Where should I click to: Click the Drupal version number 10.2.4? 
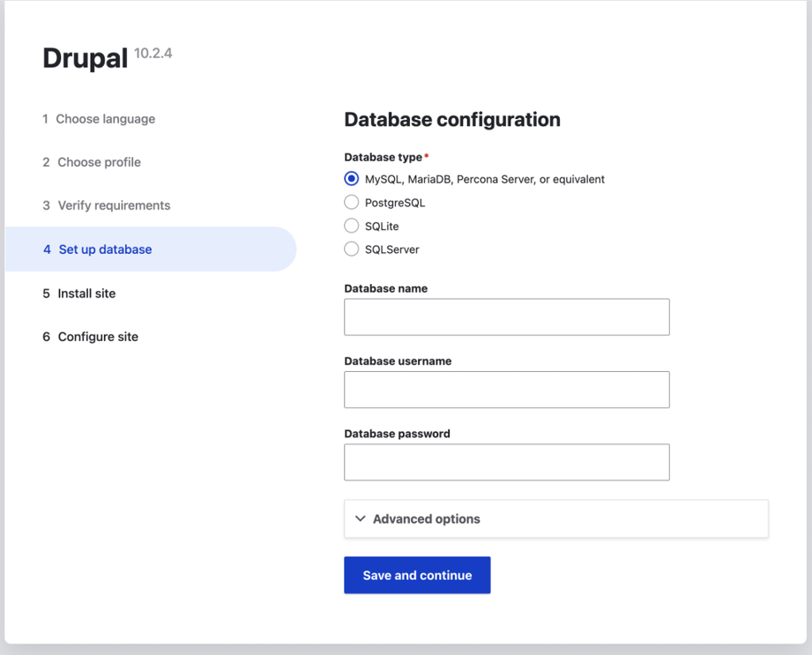pos(153,53)
